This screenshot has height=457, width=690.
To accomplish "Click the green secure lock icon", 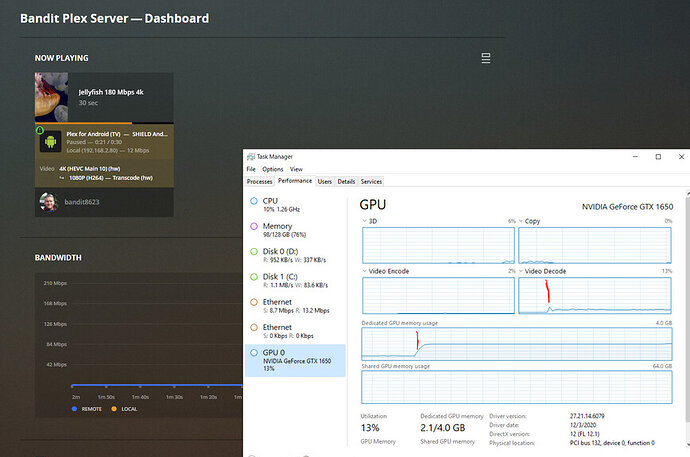I will pyautogui.click(x=40, y=130).
